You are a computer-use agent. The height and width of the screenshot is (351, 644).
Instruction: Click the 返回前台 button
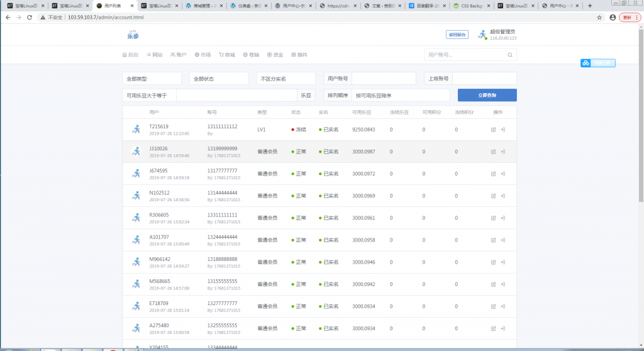click(x=457, y=35)
